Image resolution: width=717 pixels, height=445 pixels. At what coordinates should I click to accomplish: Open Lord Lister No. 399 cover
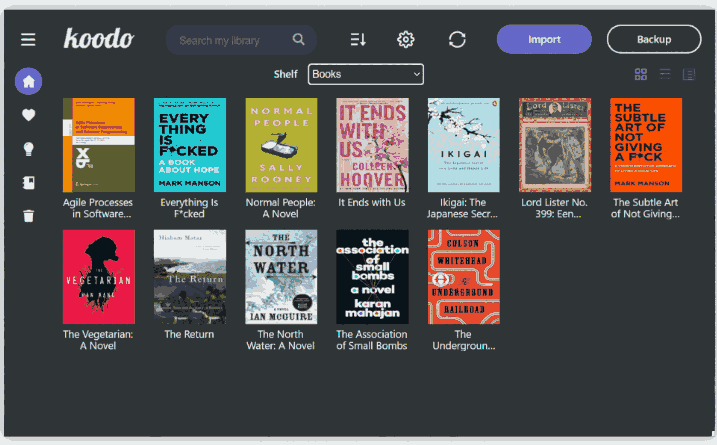point(555,145)
